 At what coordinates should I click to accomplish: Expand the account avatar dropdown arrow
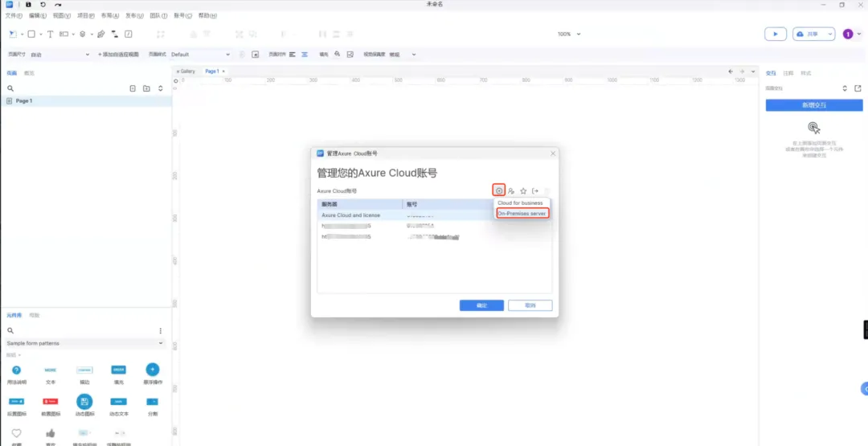(x=859, y=34)
